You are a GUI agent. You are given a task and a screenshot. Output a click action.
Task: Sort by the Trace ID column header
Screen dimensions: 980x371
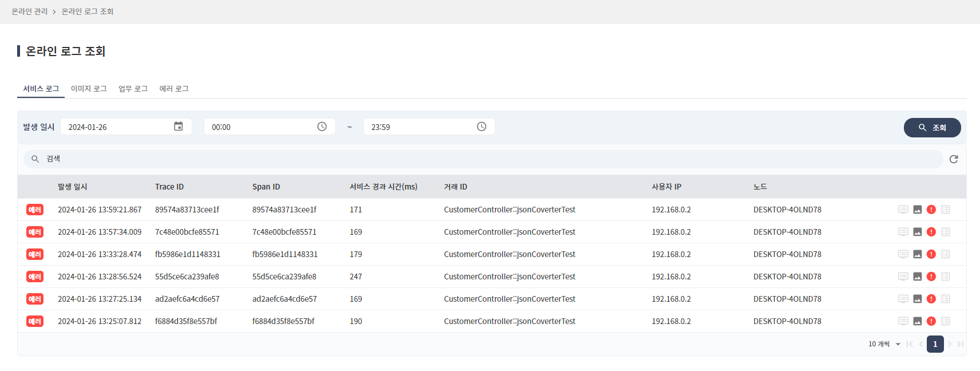point(169,187)
